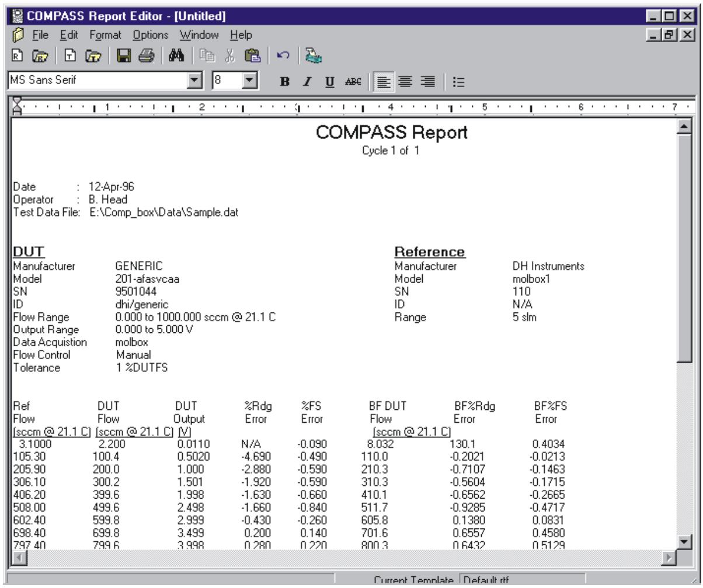
Task: Click the reference range '5 slm'
Action: point(524,318)
